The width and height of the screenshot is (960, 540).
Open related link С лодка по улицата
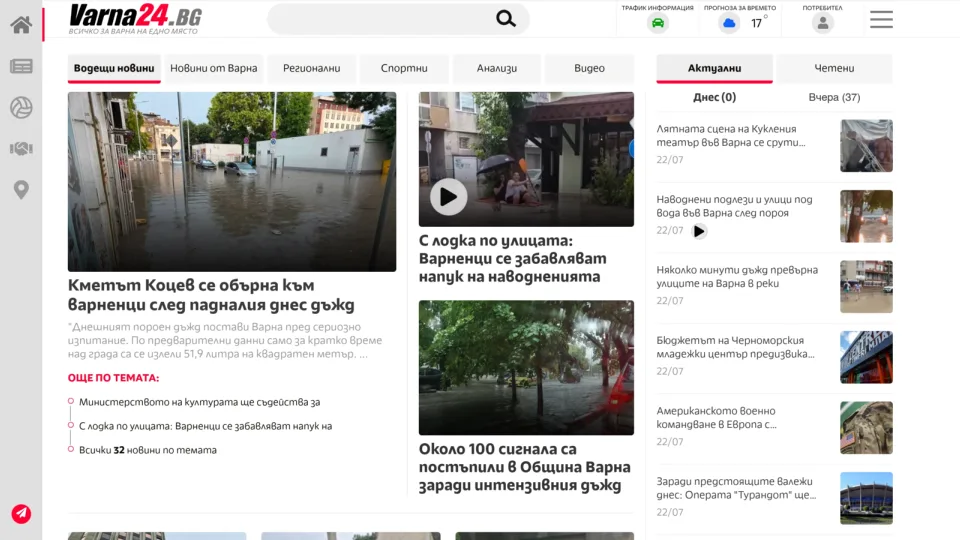pyautogui.click(x=206, y=426)
